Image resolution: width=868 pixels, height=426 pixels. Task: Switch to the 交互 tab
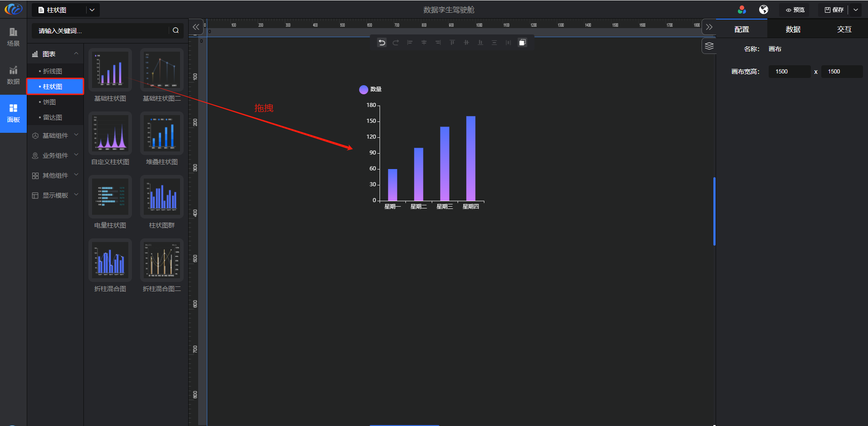pos(844,29)
